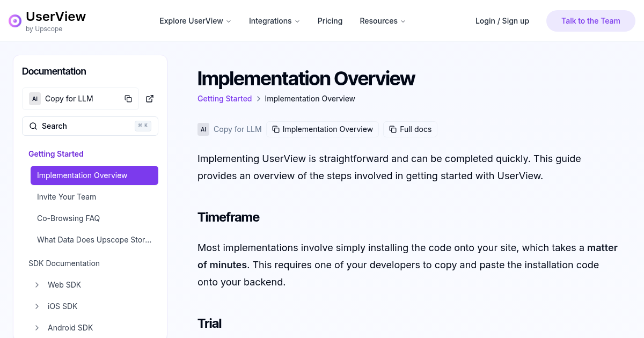This screenshot has width=644, height=338.
Task: Click the ⌘ K shortcut badge
Action: [143, 126]
